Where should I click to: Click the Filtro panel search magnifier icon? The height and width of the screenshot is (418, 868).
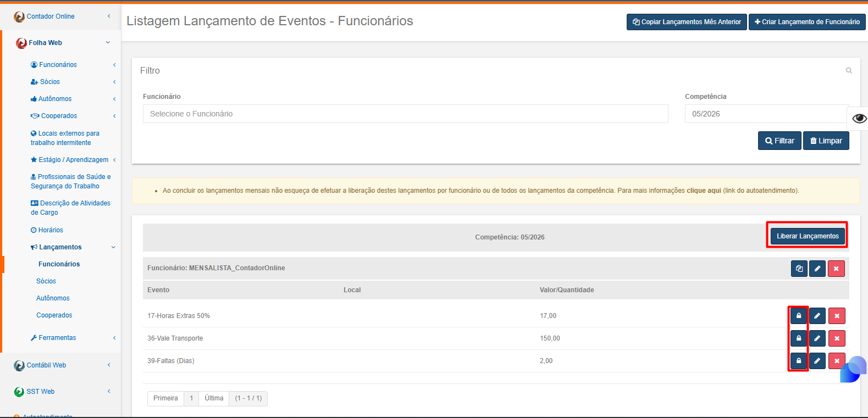click(x=849, y=70)
